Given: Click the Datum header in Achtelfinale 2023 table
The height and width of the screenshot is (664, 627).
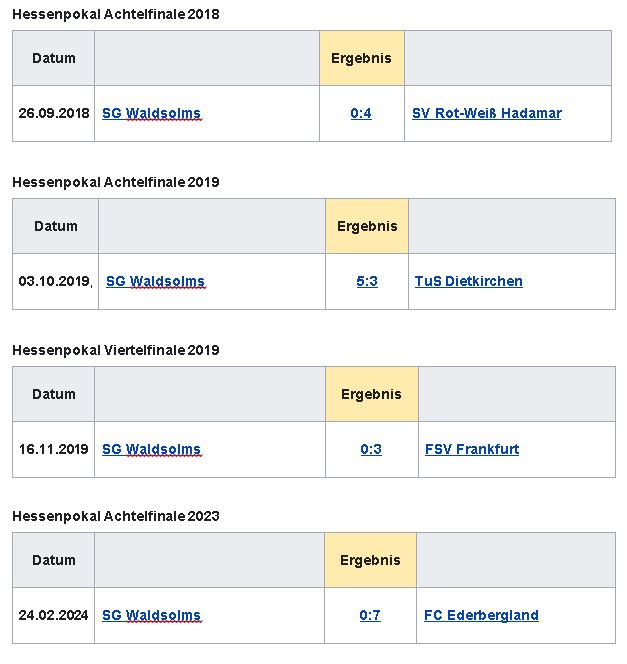Looking at the screenshot, I should pyautogui.click(x=54, y=560).
